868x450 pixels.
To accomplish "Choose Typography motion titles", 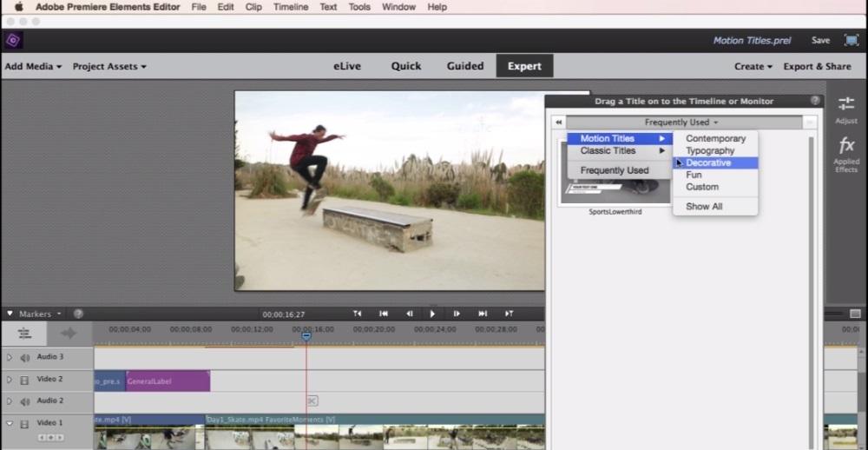I will pyautogui.click(x=715, y=151).
